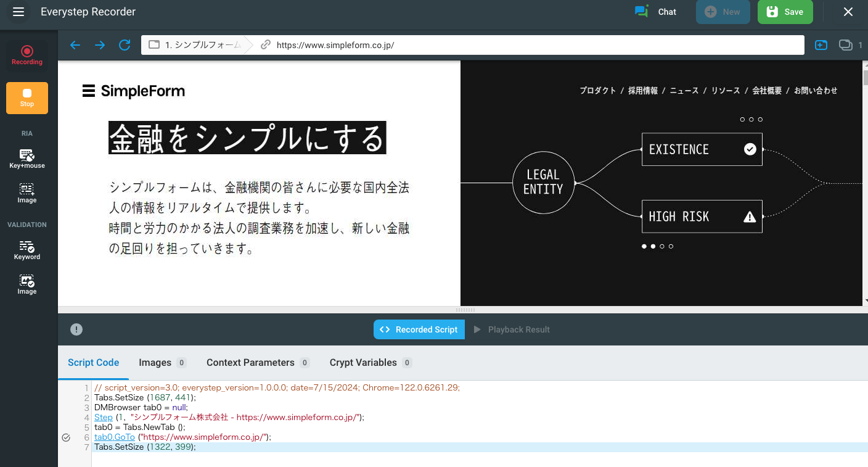Select the Script Code tab
This screenshot has width=868, height=467.
click(94, 363)
